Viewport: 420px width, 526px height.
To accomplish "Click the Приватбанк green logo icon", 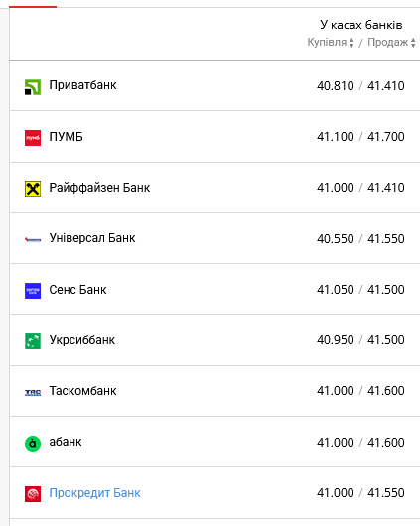I will [33, 87].
